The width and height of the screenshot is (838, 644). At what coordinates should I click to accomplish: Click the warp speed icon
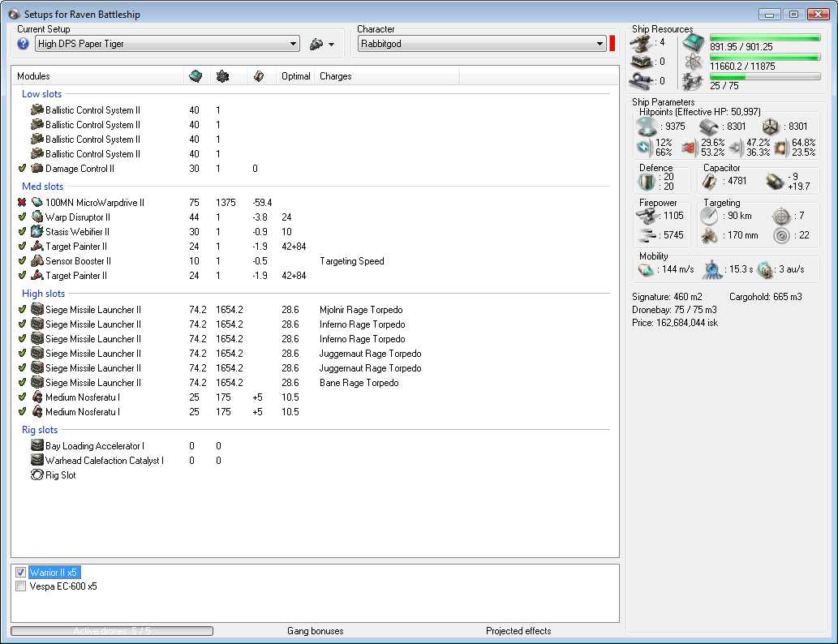tap(765, 270)
